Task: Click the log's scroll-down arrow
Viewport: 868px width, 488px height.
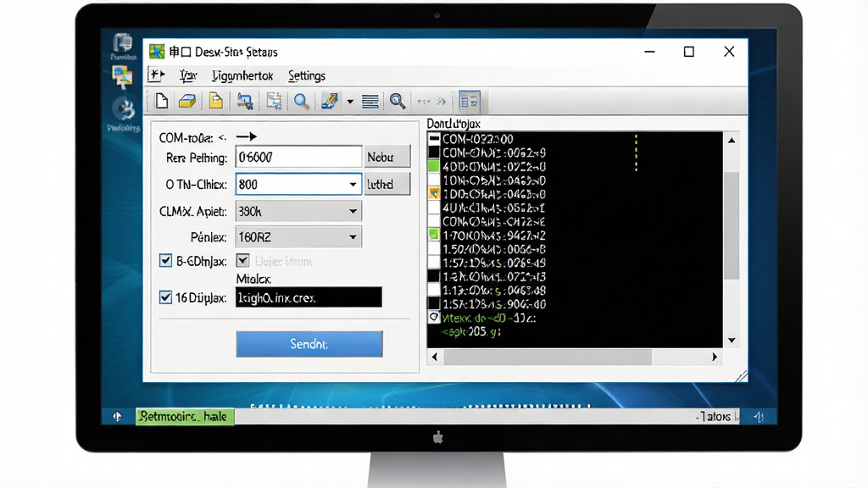Action: (732, 341)
